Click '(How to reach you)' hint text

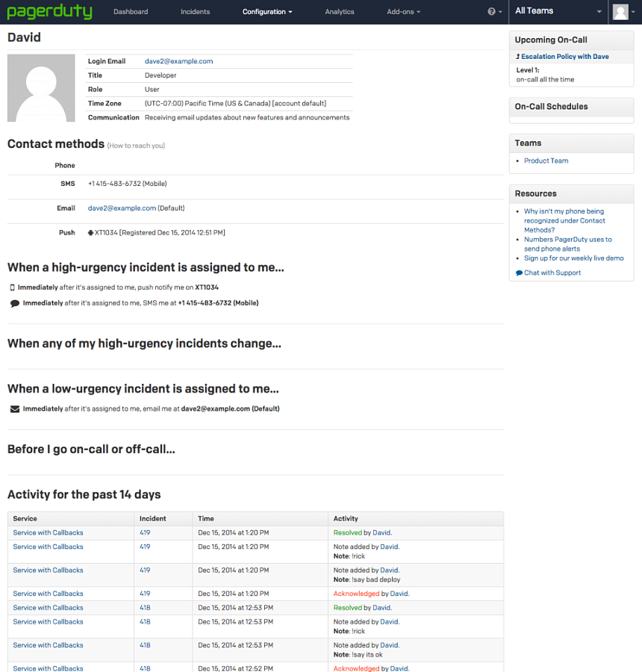click(x=136, y=146)
